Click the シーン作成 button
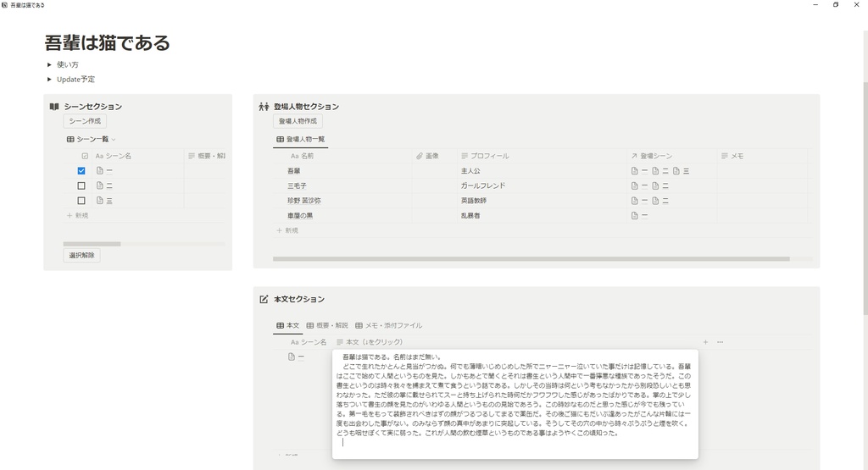This screenshot has height=470, width=868. [x=85, y=121]
